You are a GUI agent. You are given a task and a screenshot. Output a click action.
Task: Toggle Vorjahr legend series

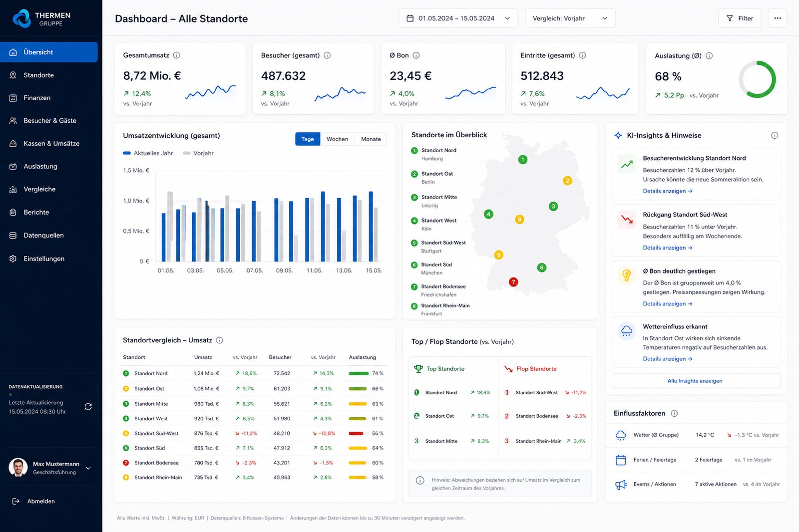(198, 153)
